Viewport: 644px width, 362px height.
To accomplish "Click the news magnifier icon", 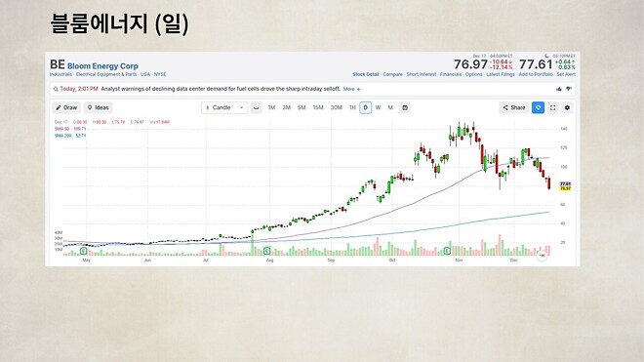I will click(x=56, y=89).
